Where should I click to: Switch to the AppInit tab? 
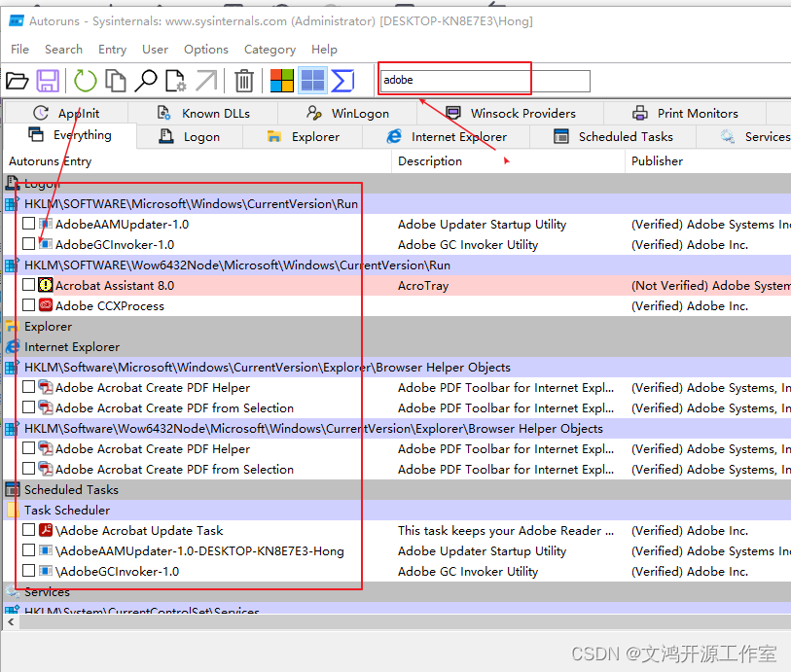[x=66, y=113]
